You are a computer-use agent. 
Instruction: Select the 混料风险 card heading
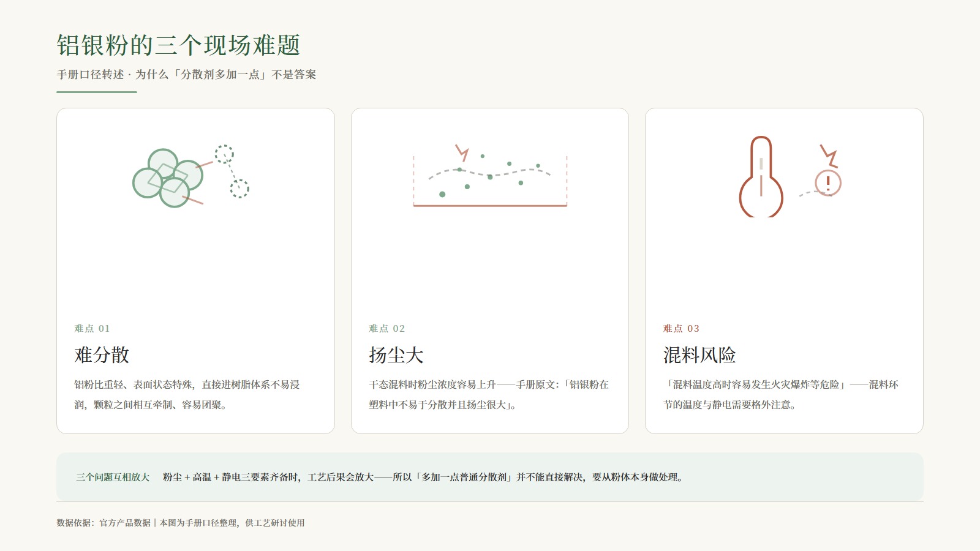699,355
